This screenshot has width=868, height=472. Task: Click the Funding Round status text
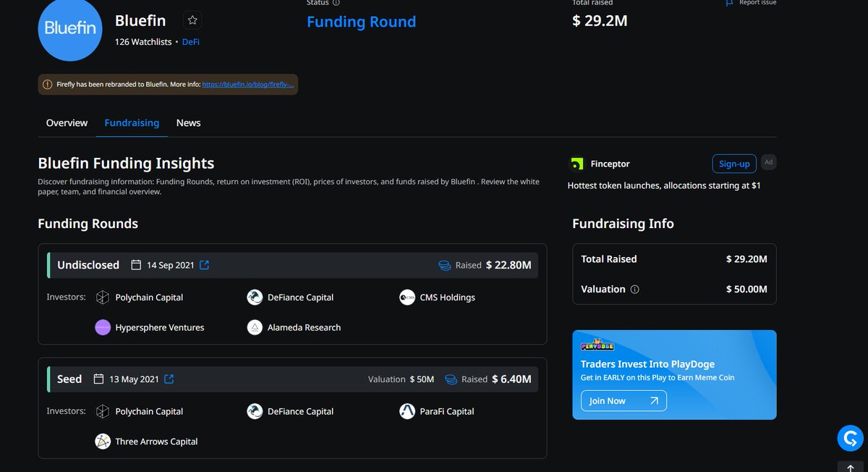(x=362, y=22)
